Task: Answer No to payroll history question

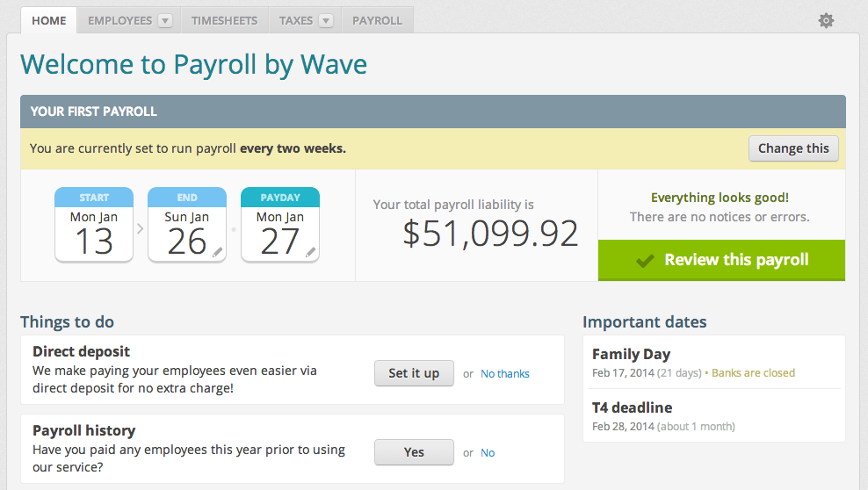Action: 487,453
